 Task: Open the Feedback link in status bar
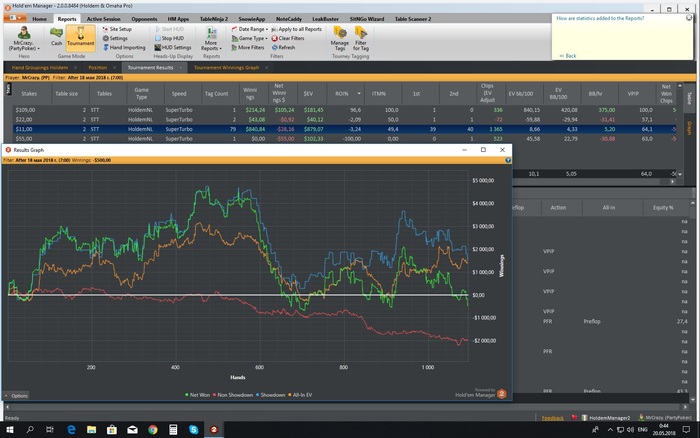553,418
